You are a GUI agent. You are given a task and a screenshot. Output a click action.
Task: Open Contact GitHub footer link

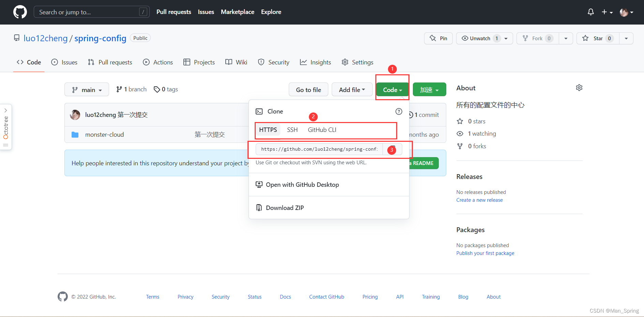[327, 297]
